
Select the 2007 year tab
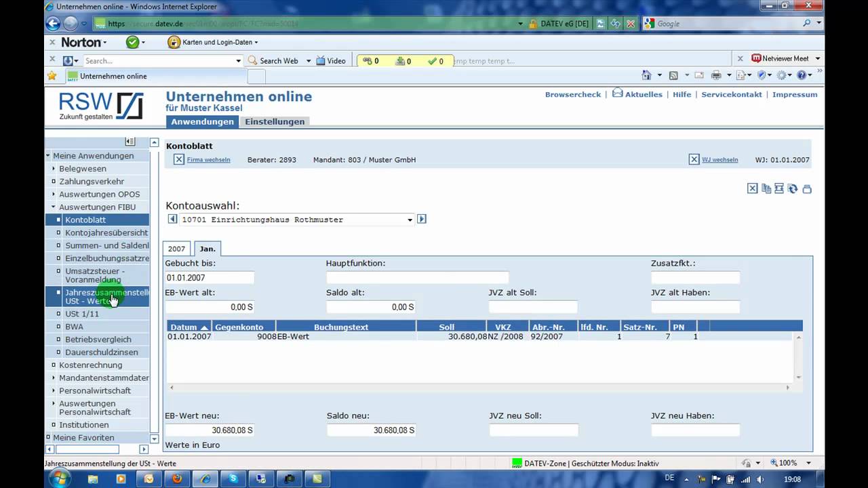176,249
